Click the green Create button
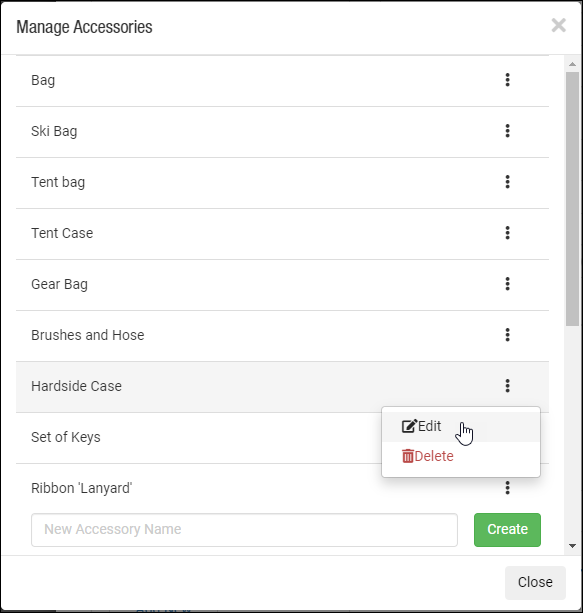The image size is (583, 613). tap(507, 530)
